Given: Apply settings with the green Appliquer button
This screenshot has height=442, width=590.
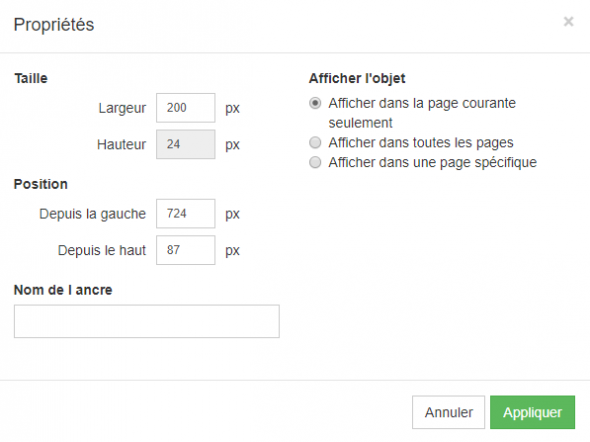Looking at the screenshot, I should (532, 412).
